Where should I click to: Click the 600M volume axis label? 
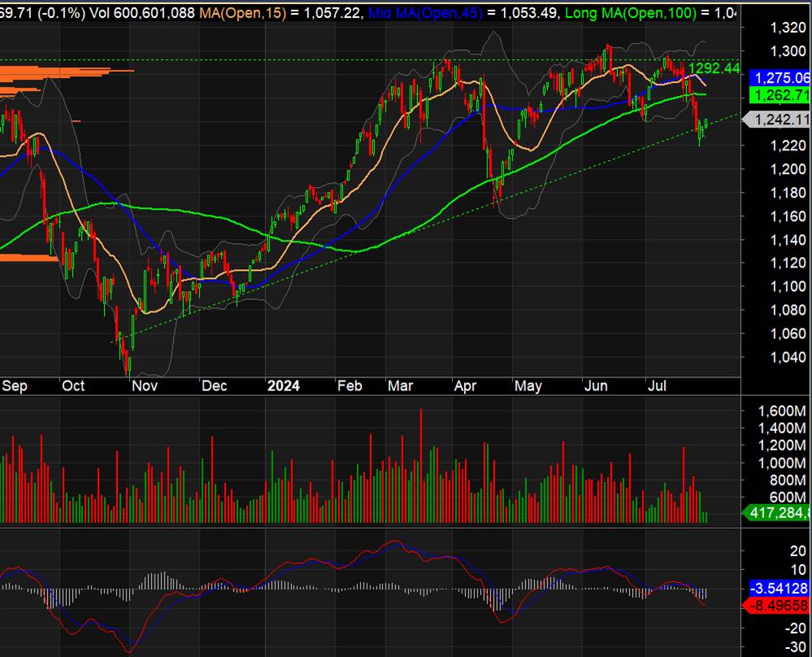tap(788, 498)
